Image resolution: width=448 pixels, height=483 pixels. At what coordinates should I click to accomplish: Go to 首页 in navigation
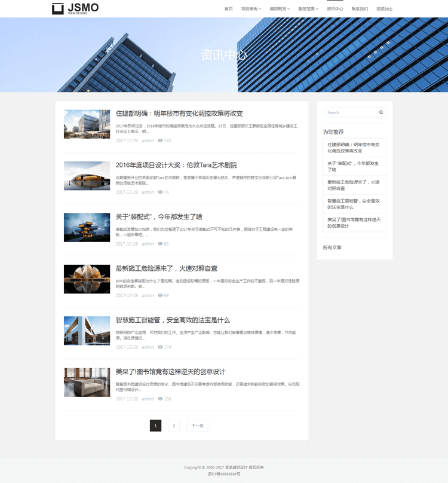tap(228, 9)
